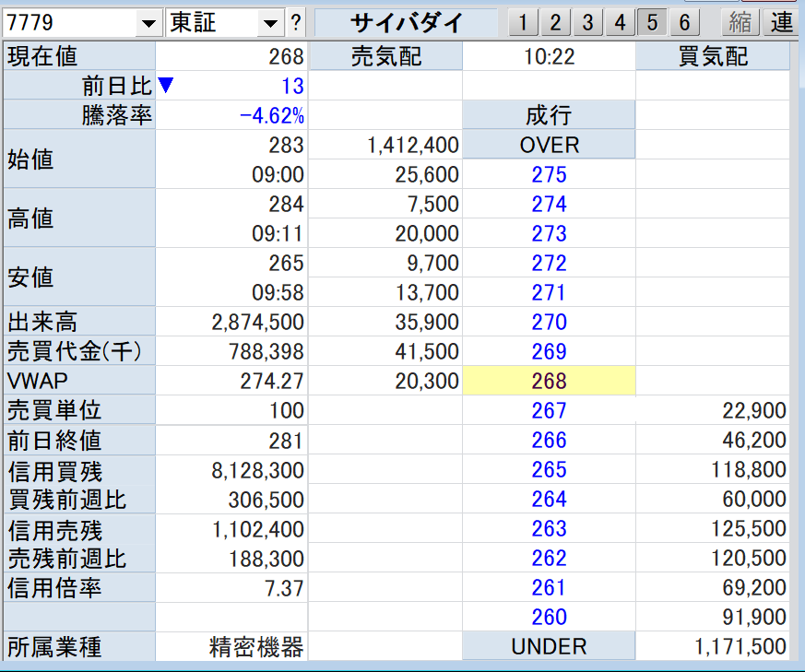Click the OVER row in order book
The height and width of the screenshot is (672, 805).
point(549,145)
